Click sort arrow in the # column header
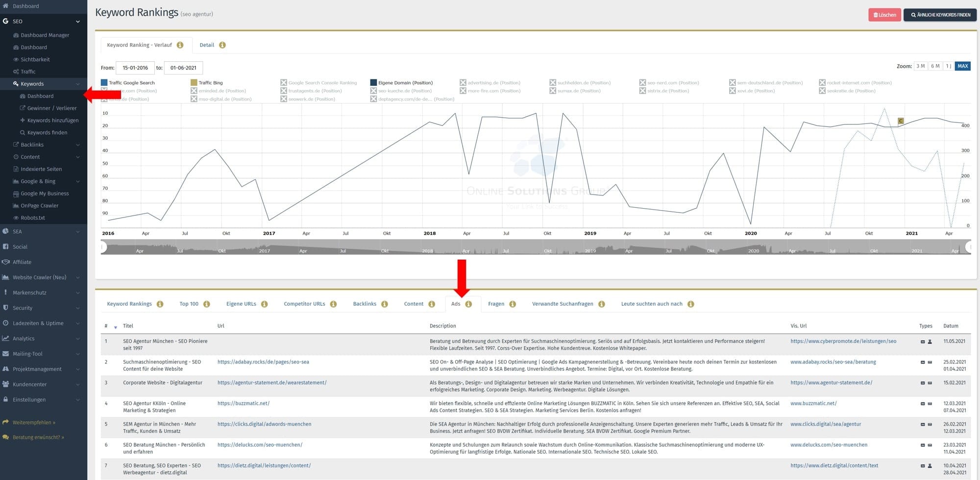This screenshot has width=980, height=480. coord(116,327)
